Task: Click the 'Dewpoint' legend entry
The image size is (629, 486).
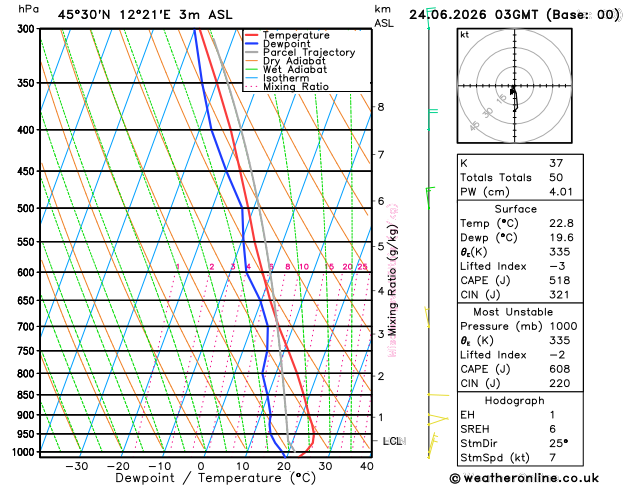Action: coord(278,44)
